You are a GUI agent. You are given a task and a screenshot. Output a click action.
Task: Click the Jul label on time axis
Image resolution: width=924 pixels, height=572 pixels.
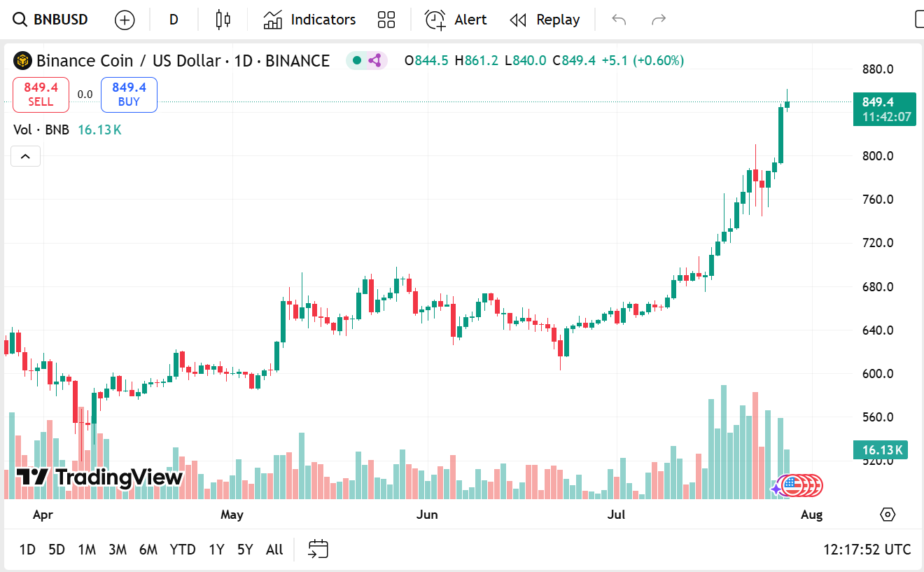[x=617, y=515]
